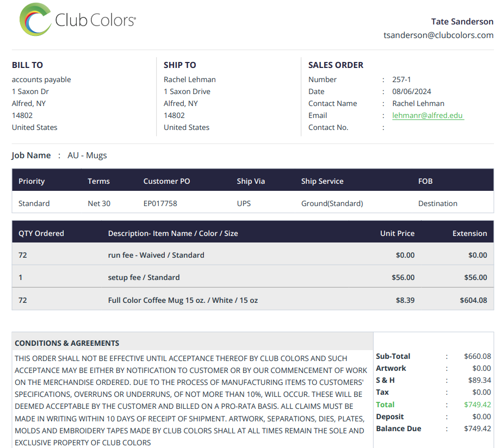Image resolution: width=502 pixels, height=448 pixels.
Task: Select the FOB column header
Action: tap(425, 182)
